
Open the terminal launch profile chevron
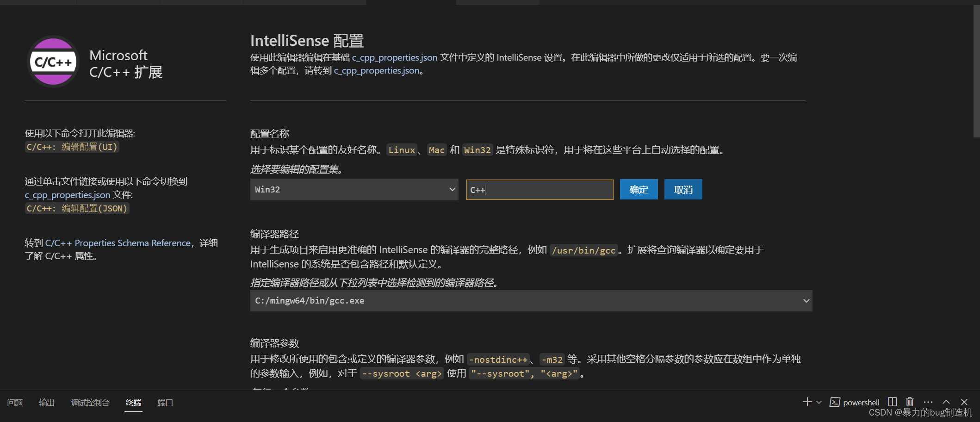[x=819, y=402]
